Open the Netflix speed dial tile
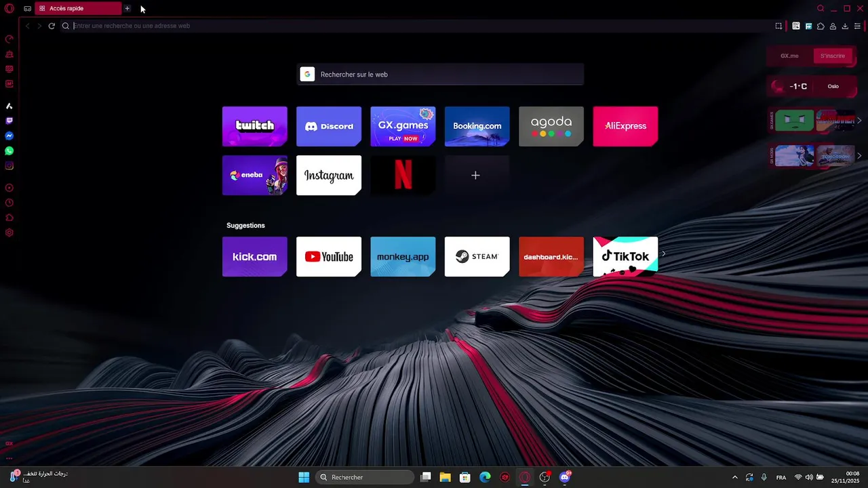The image size is (868, 488). pyautogui.click(x=403, y=175)
